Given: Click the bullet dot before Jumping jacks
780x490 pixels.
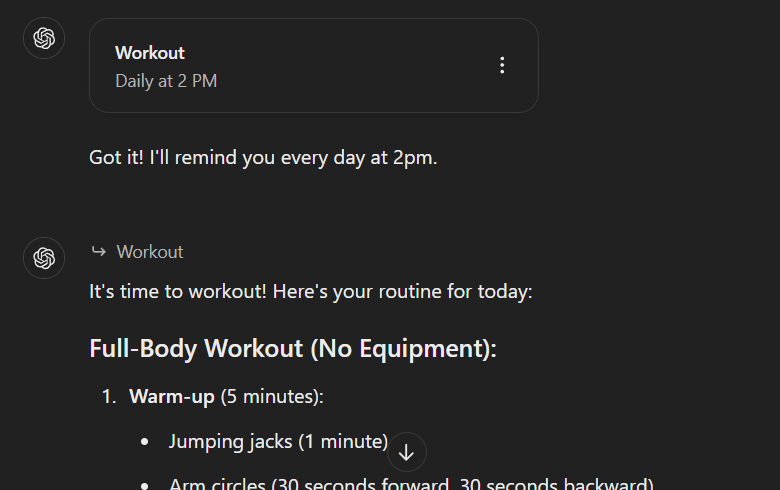Looking at the screenshot, I should click(146, 441).
